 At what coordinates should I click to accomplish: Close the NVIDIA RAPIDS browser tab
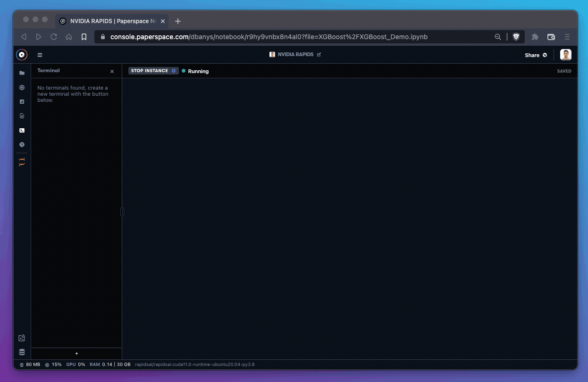tap(163, 21)
